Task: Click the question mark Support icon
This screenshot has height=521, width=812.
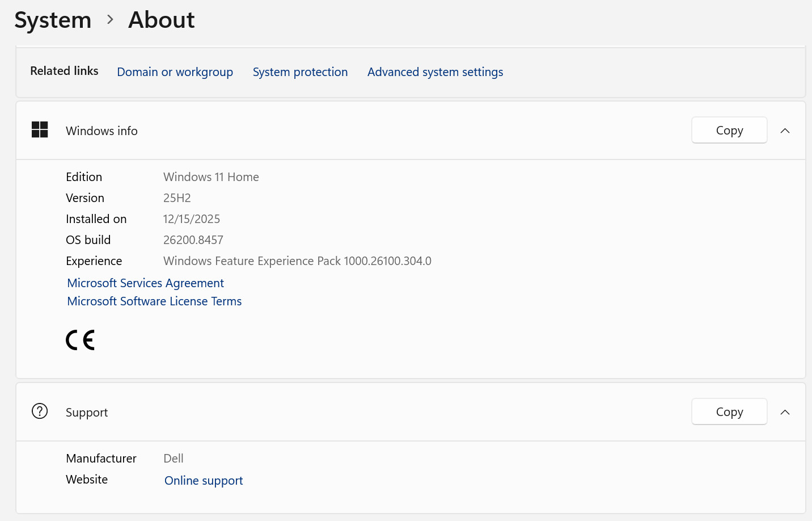Action: 40,411
